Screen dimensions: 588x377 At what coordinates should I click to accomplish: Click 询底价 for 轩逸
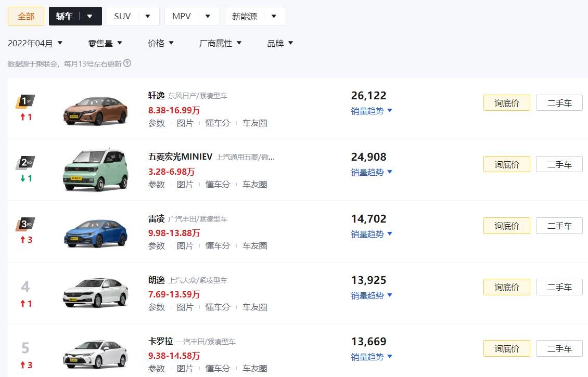(x=507, y=102)
